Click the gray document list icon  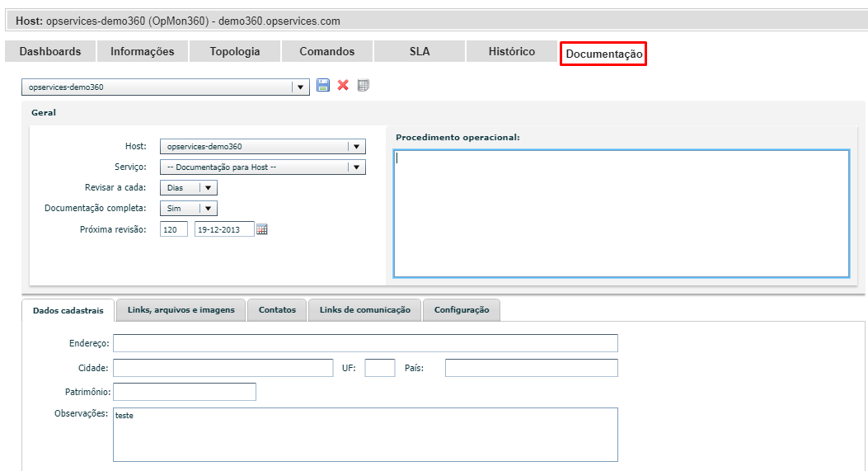pyautogui.click(x=363, y=85)
